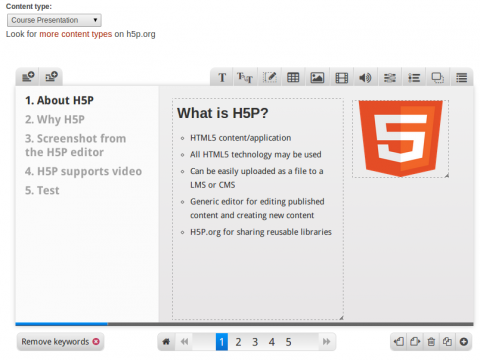Select the advanced text (TT) tool

point(245,78)
